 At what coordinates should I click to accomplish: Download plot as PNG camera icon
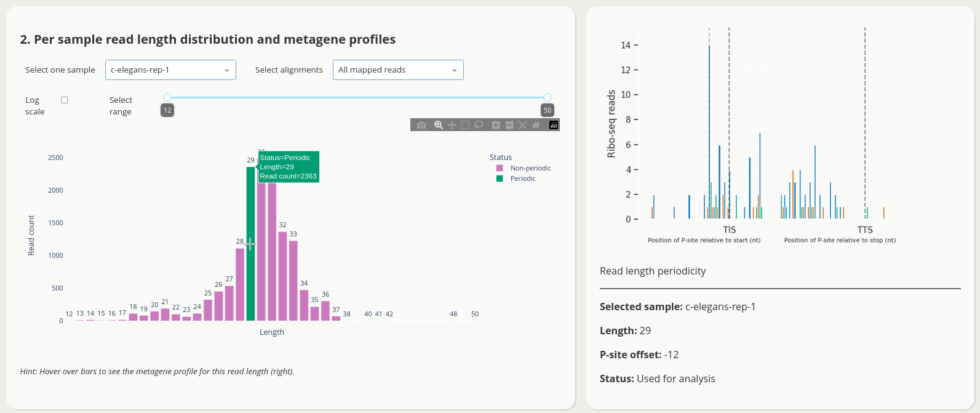pyautogui.click(x=421, y=125)
